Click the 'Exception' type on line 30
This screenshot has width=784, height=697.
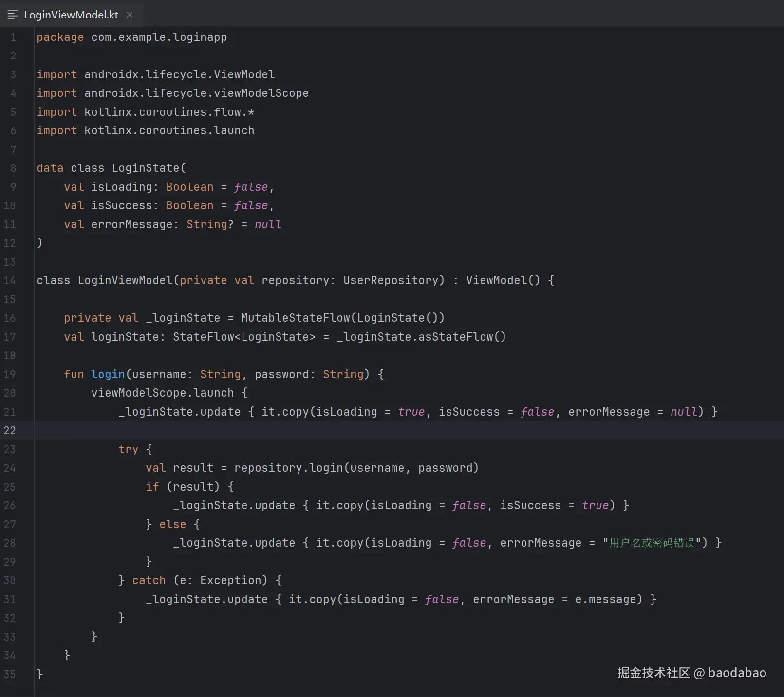click(x=231, y=580)
